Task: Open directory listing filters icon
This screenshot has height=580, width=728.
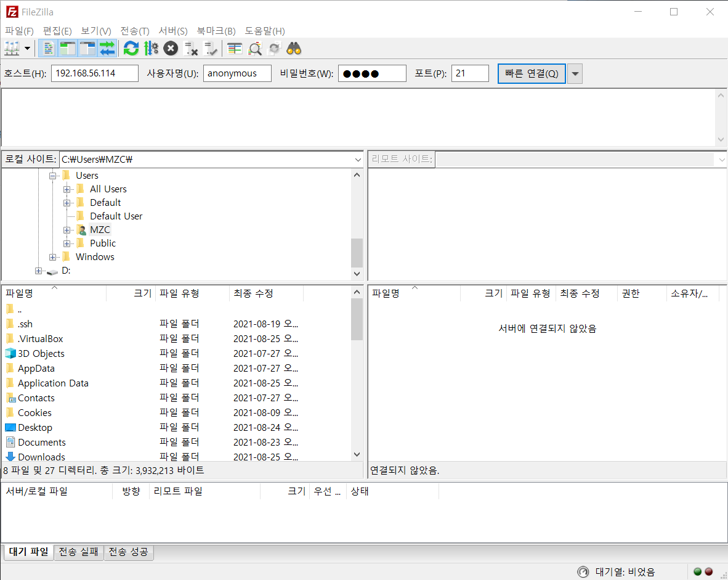Action: (x=235, y=48)
